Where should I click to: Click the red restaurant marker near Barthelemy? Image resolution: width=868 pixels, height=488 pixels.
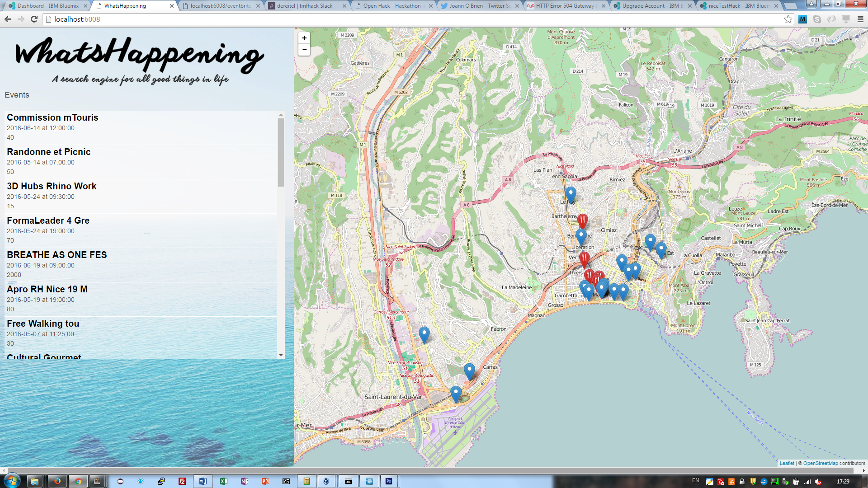(x=582, y=221)
